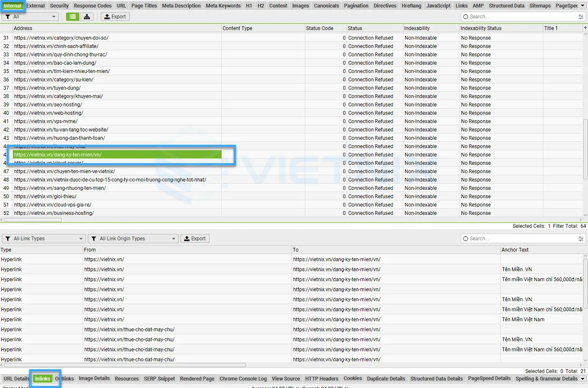Open lower pane search filter options icon
This screenshot has width=588, height=388.
(x=580, y=239)
